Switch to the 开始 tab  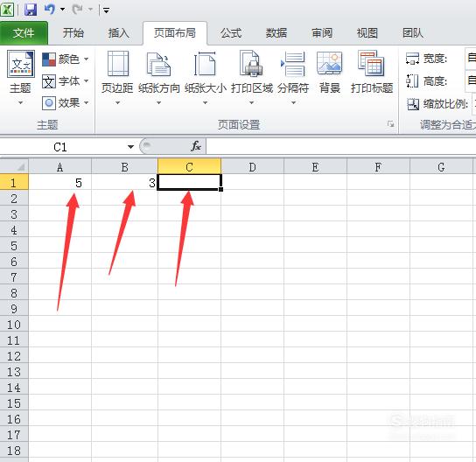tap(73, 32)
